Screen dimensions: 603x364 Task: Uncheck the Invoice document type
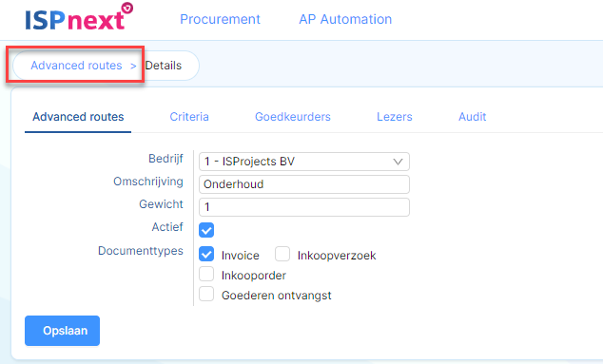pos(206,254)
